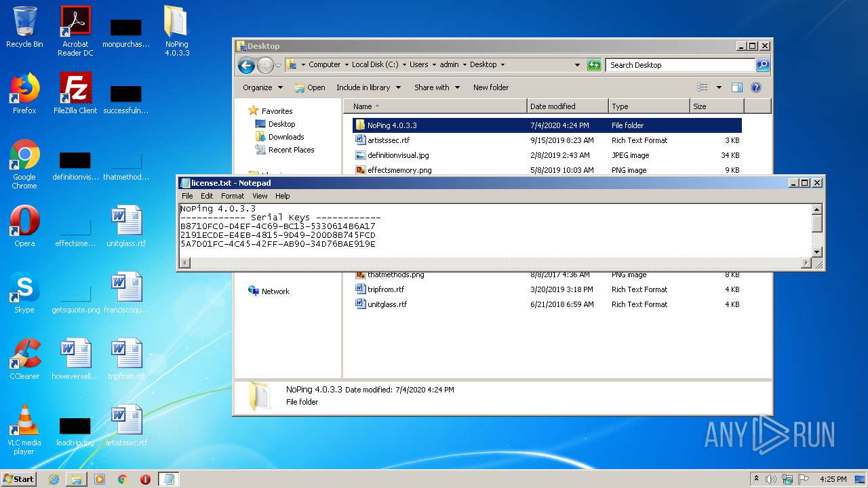
Task: Open Notepad Help menu
Action: [283, 196]
